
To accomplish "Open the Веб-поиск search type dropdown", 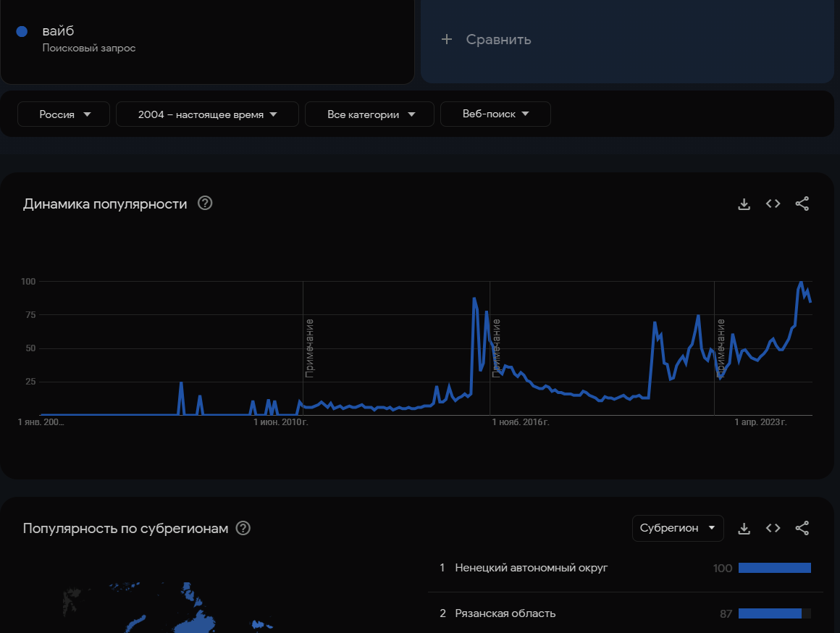I will (495, 114).
